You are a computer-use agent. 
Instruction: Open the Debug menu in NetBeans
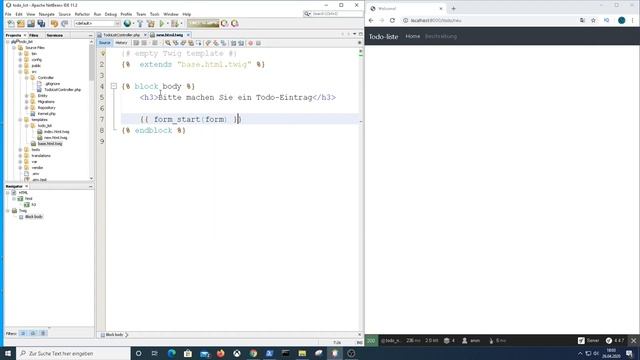pyautogui.click(x=111, y=14)
